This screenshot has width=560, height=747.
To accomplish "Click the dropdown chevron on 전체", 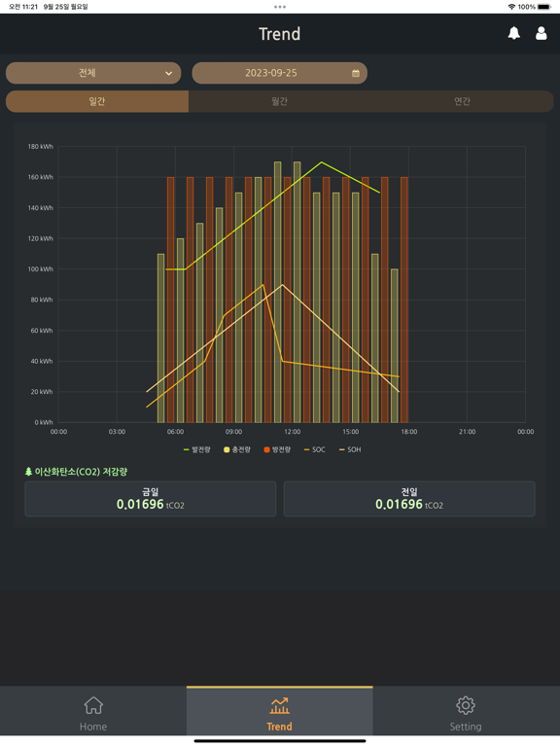I will point(168,73).
